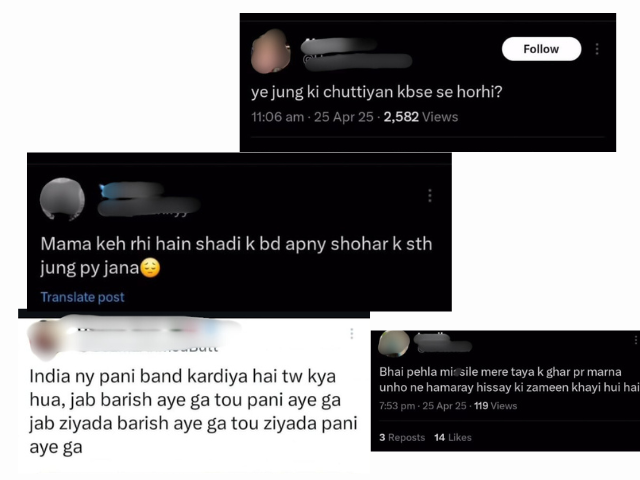Open blurred avatar on India ny pani tweet

point(45,340)
